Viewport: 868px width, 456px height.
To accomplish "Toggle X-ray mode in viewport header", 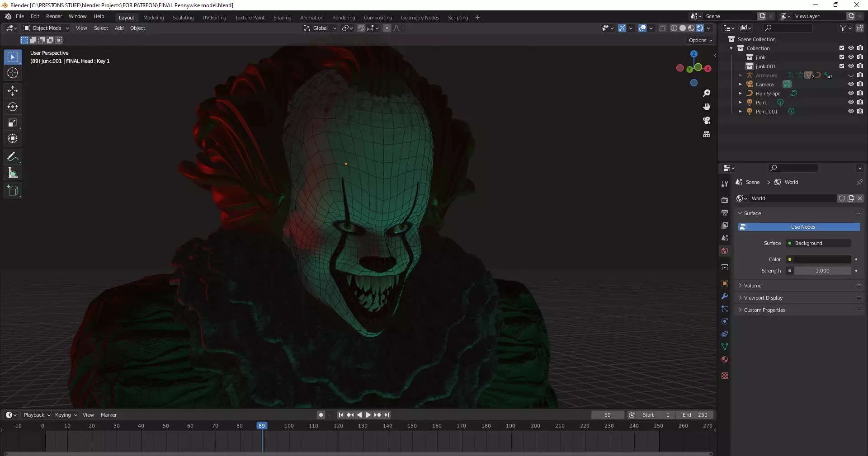I will pyautogui.click(x=662, y=28).
